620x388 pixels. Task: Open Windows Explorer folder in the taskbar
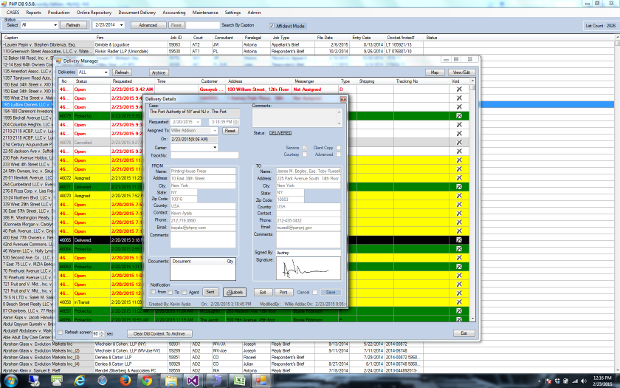tap(170, 380)
